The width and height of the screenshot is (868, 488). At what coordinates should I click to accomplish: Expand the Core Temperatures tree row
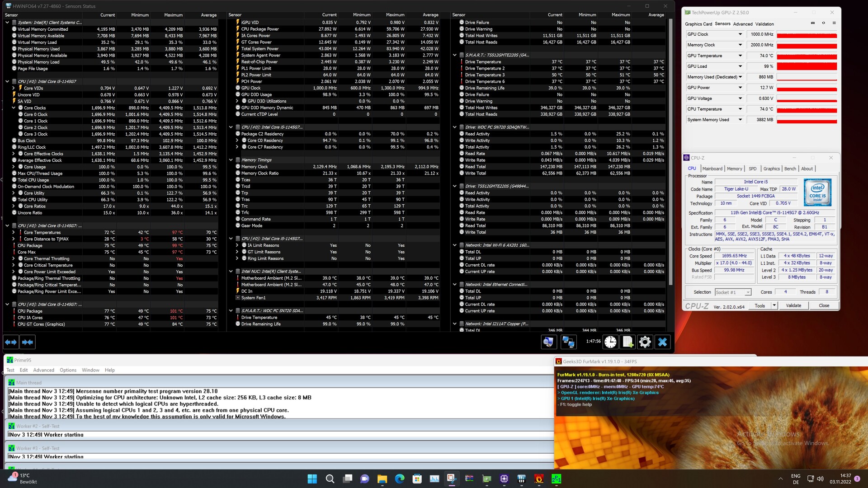coord(14,232)
